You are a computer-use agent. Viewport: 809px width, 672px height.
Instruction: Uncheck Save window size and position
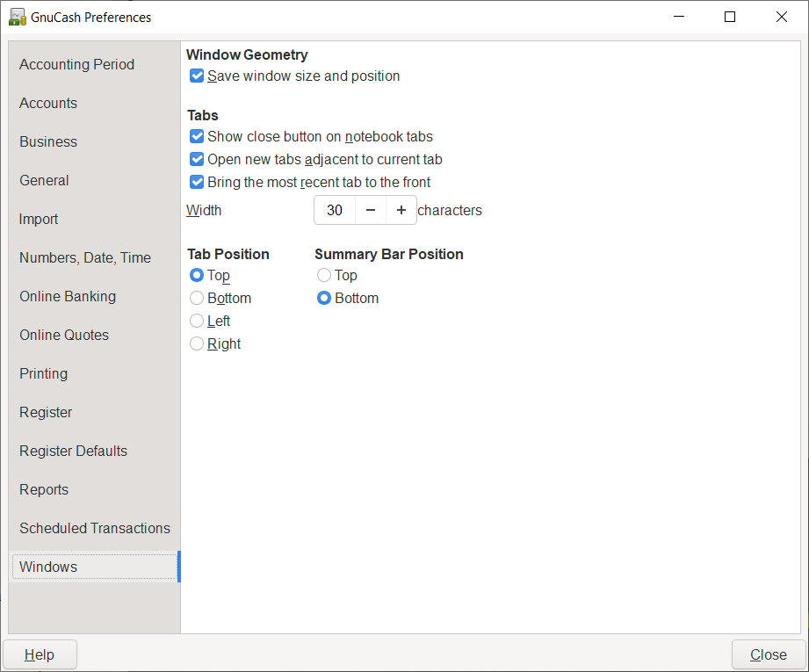pos(197,76)
